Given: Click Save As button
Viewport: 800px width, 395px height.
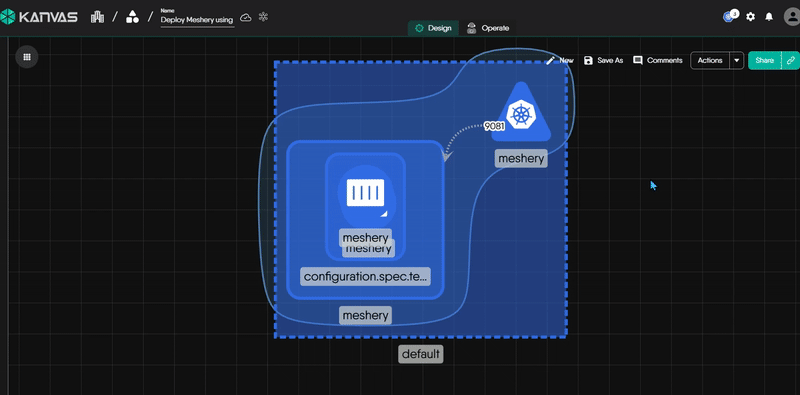Looking at the screenshot, I should point(604,60).
